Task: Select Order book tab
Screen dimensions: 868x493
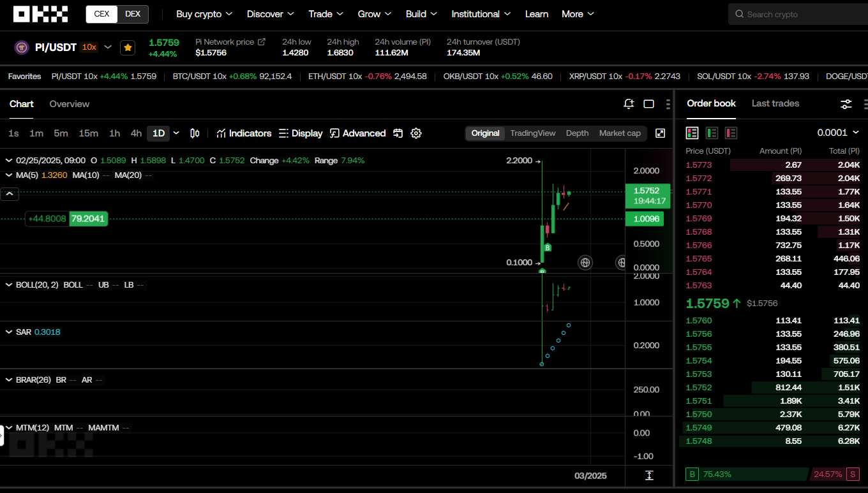Action: [x=711, y=103]
